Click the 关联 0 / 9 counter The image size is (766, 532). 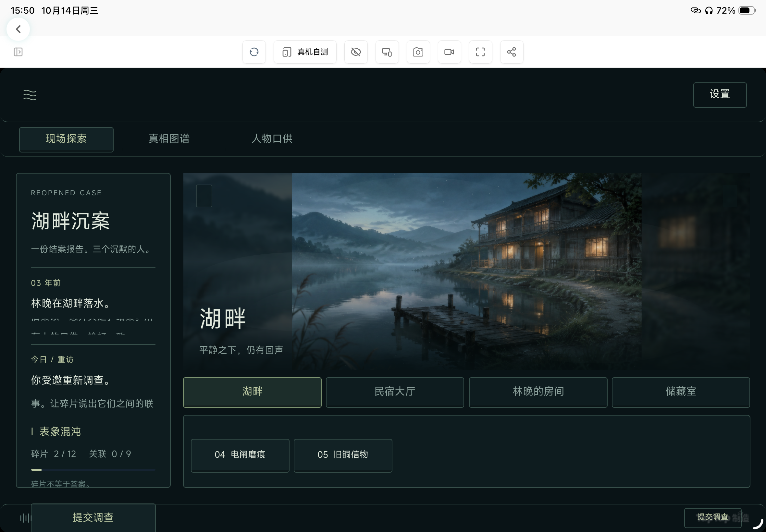pos(110,454)
